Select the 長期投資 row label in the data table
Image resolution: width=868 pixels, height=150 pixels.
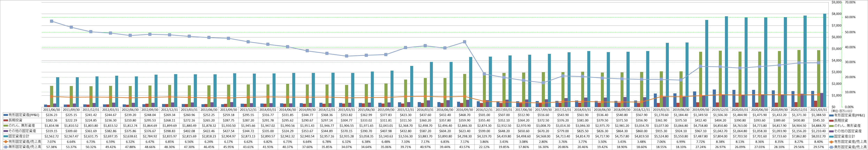[x=16, y=120]
